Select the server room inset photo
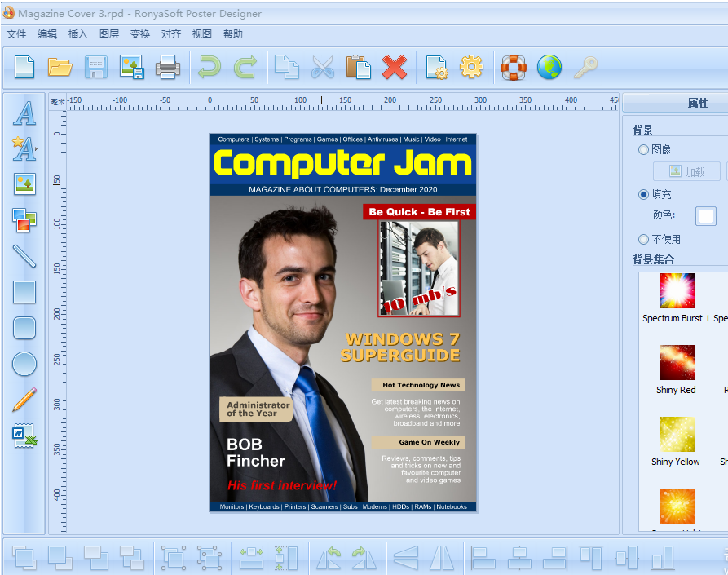Viewport: 728px width, 575px height. tap(419, 268)
